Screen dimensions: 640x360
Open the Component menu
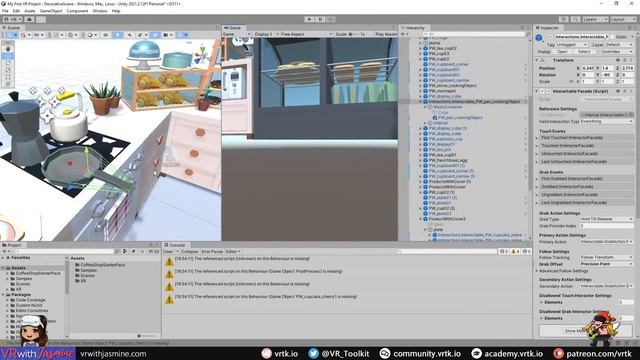[x=77, y=11]
